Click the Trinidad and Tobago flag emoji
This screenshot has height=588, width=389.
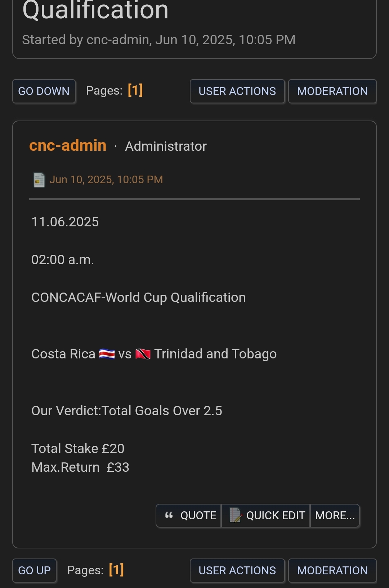[143, 354]
